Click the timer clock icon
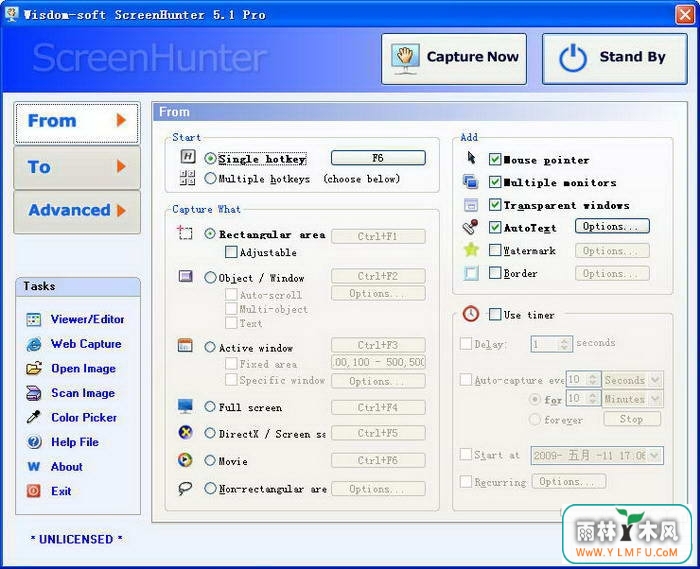This screenshot has width=700, height=569. click(x=471, y=314)
